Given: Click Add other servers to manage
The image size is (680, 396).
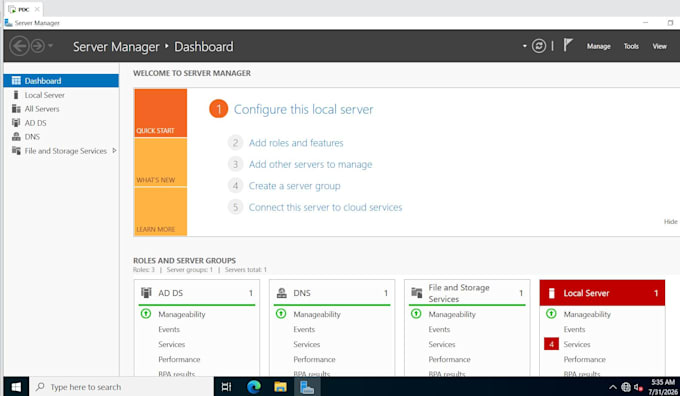Looking at the screenshot, I should pyautogui.click(x=311, y=164).
